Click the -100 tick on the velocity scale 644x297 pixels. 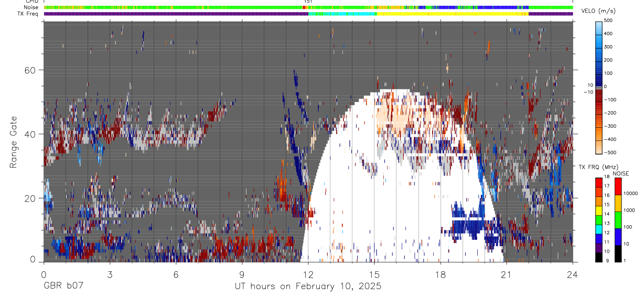pos(610,100)
